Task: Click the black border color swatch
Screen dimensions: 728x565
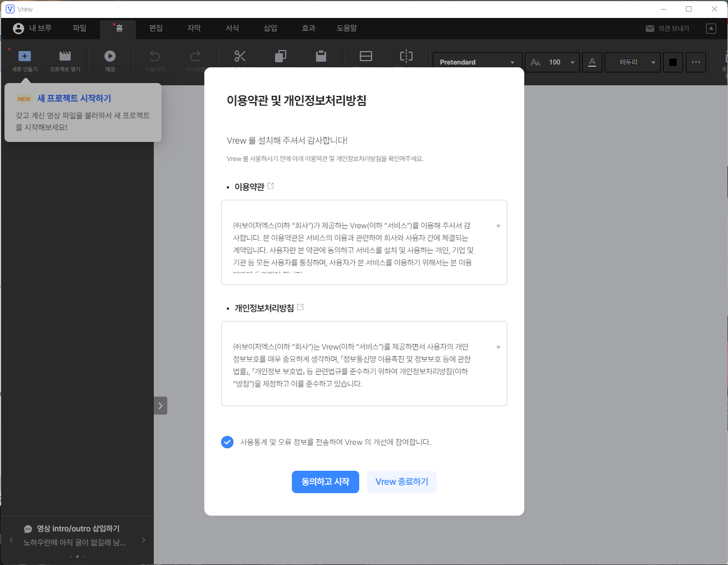Action: click(x=672, y=62)
